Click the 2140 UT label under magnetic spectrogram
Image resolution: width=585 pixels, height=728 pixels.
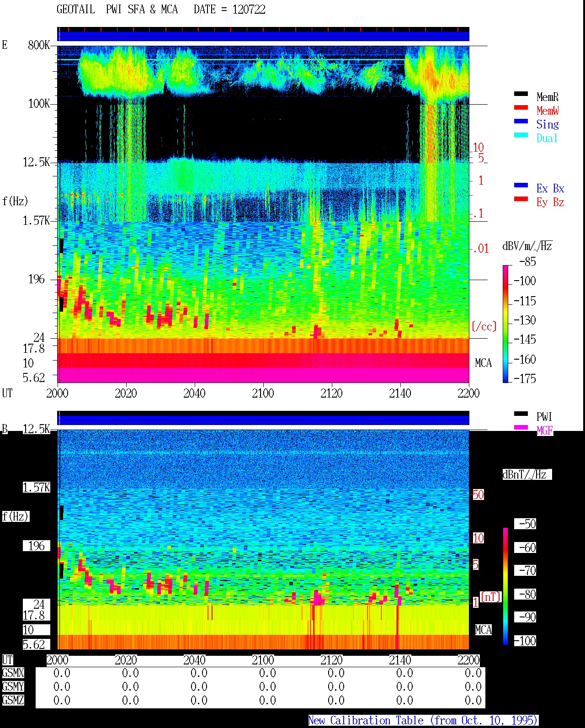click(x=400, y=660)
